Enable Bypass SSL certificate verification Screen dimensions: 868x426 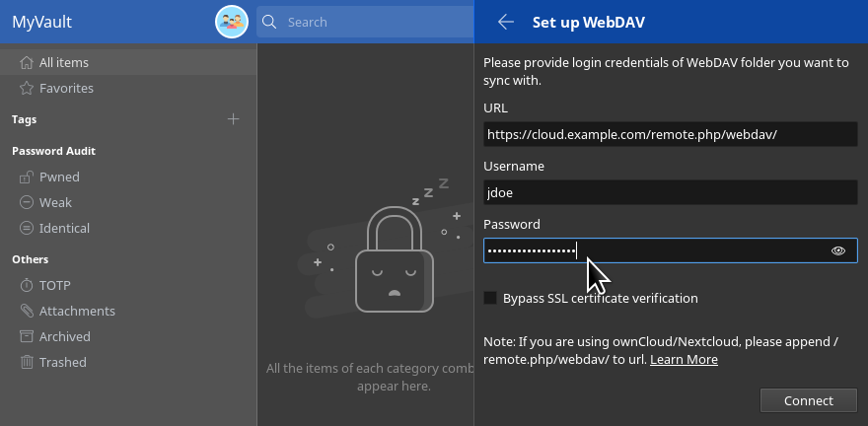click(x=490, y=298)
